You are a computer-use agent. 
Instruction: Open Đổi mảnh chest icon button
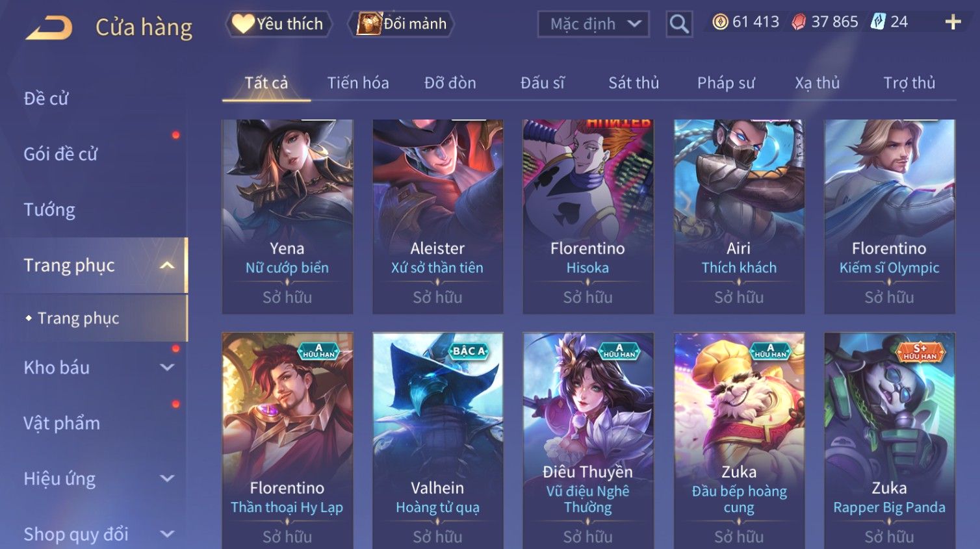[x=403, y=24]
